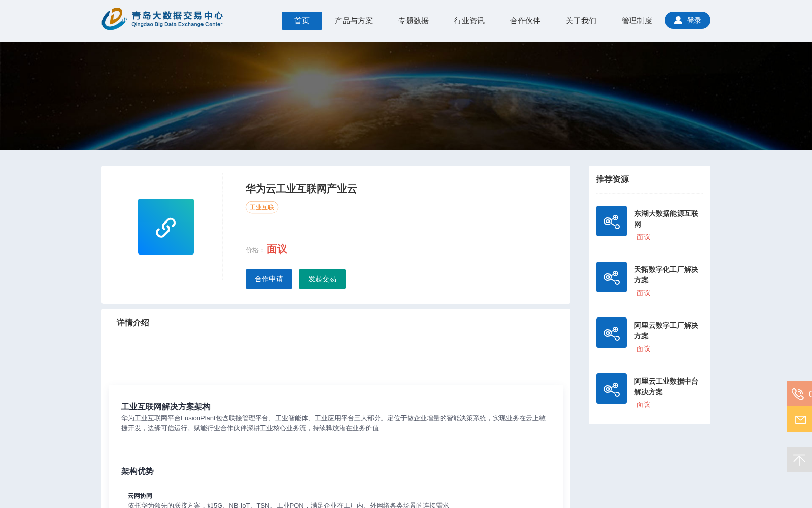812x508 pixels.
Task: Open the 合作伙伴 menu
Action: pyautogui.click(x=525, y=21)
